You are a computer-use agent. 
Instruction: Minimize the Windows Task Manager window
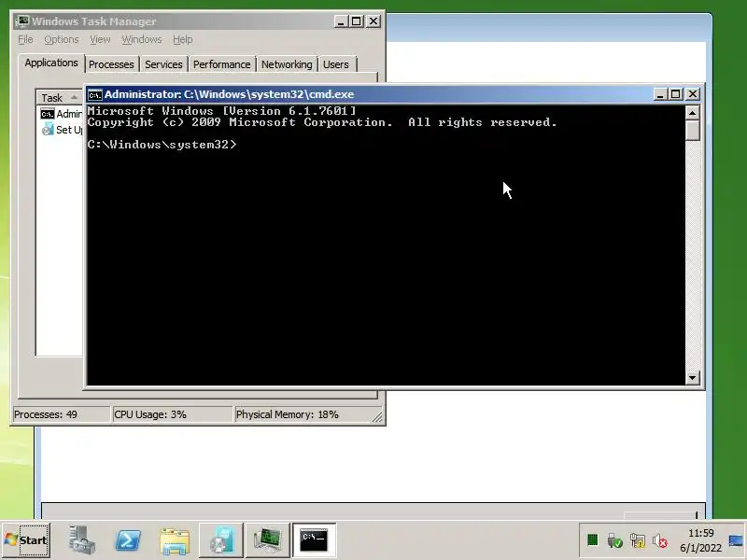point(341,21)
